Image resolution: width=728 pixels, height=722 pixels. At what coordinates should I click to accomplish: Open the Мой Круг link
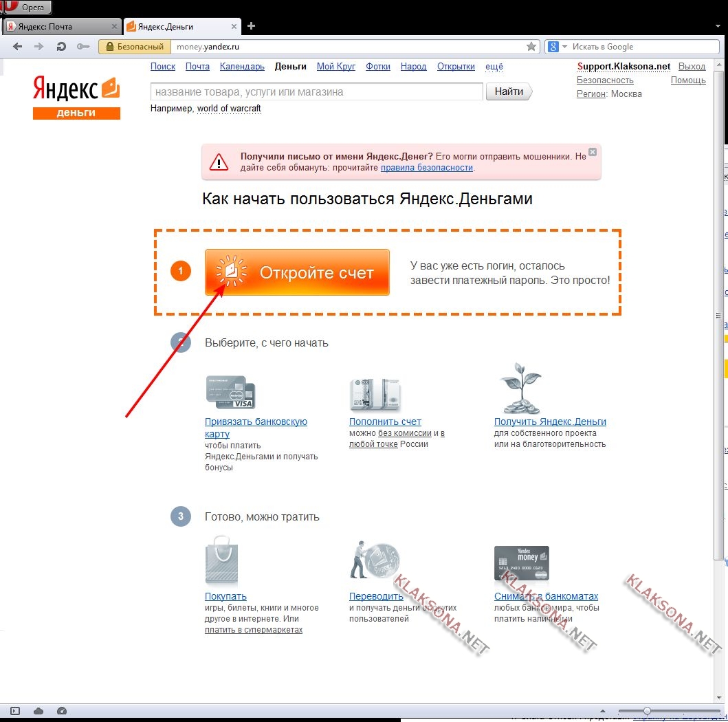click(335, 67)
